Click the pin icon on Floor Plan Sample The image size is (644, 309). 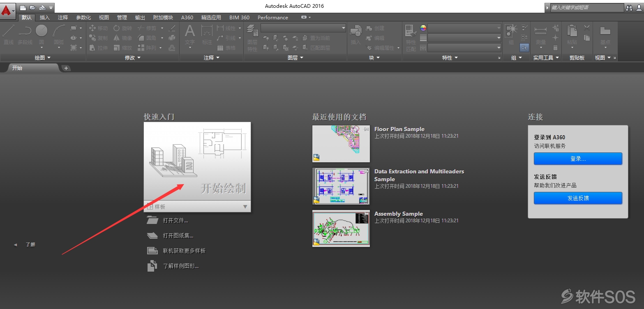point(366,129)
